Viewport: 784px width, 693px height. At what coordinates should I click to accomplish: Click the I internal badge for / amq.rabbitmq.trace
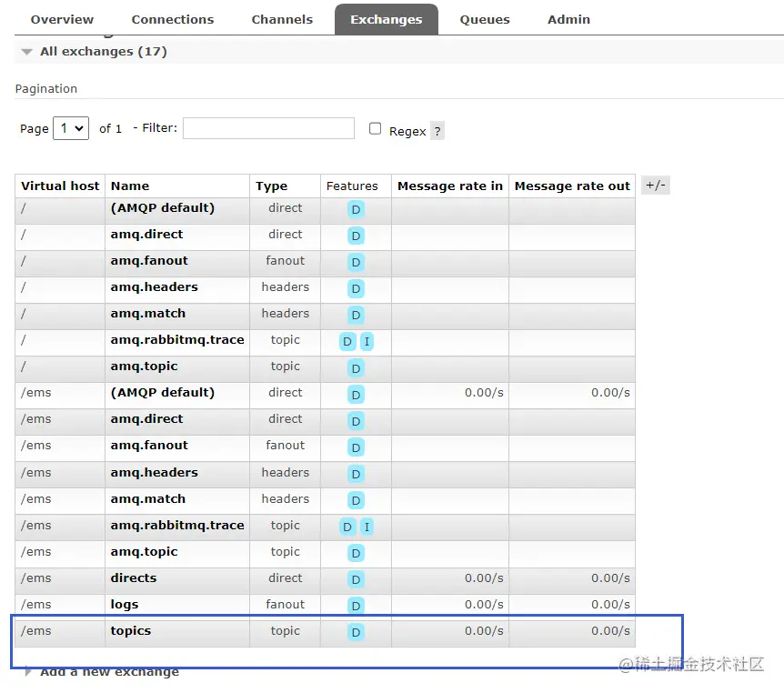pos(367,342)
